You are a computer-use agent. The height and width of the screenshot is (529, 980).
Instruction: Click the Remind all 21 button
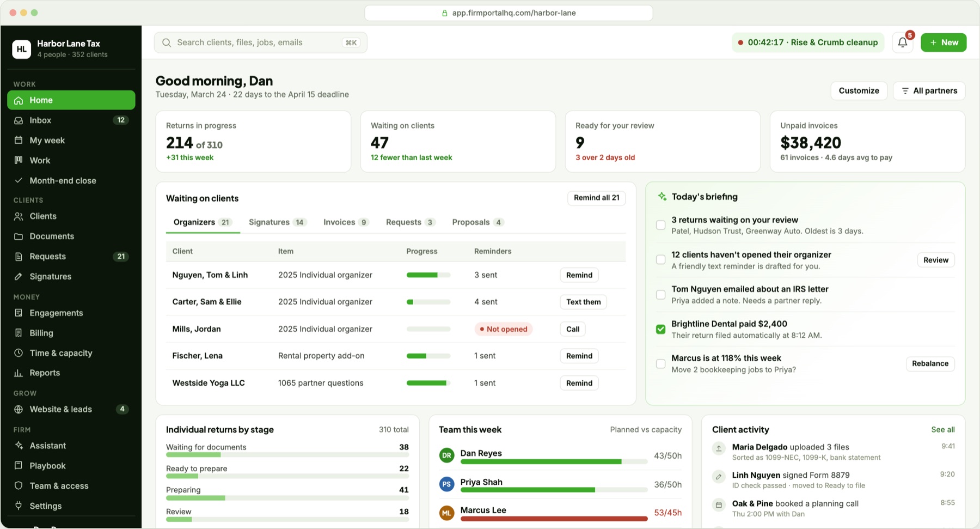[596, 198]
